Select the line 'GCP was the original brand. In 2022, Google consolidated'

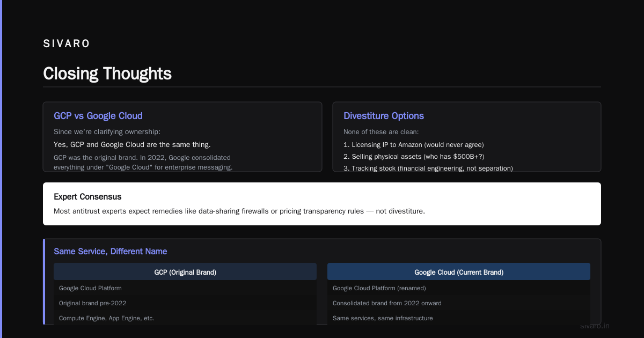[x=142, y=158]
